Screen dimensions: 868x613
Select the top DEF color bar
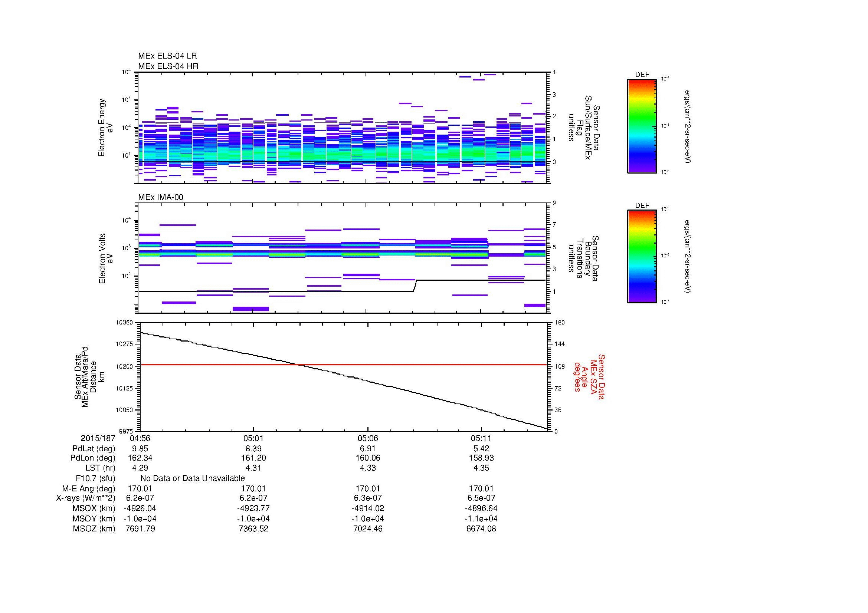642,126
